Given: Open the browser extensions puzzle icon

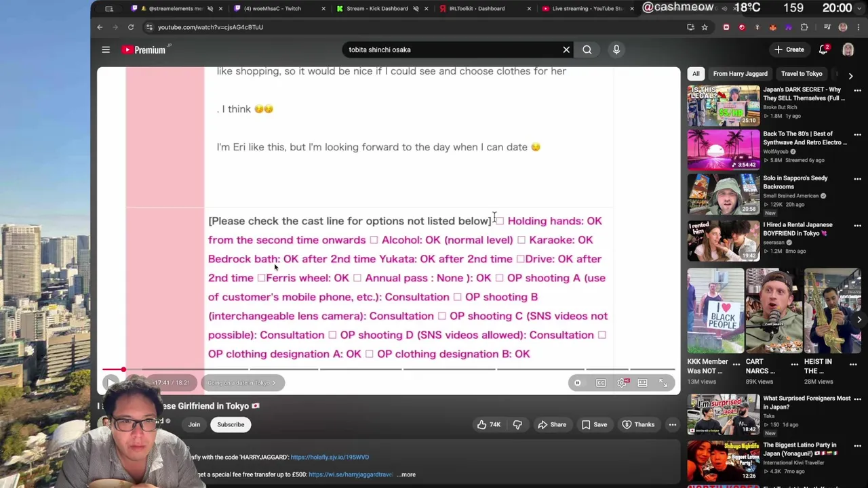Looking at the screenshot, I should (x=804, y=27).
